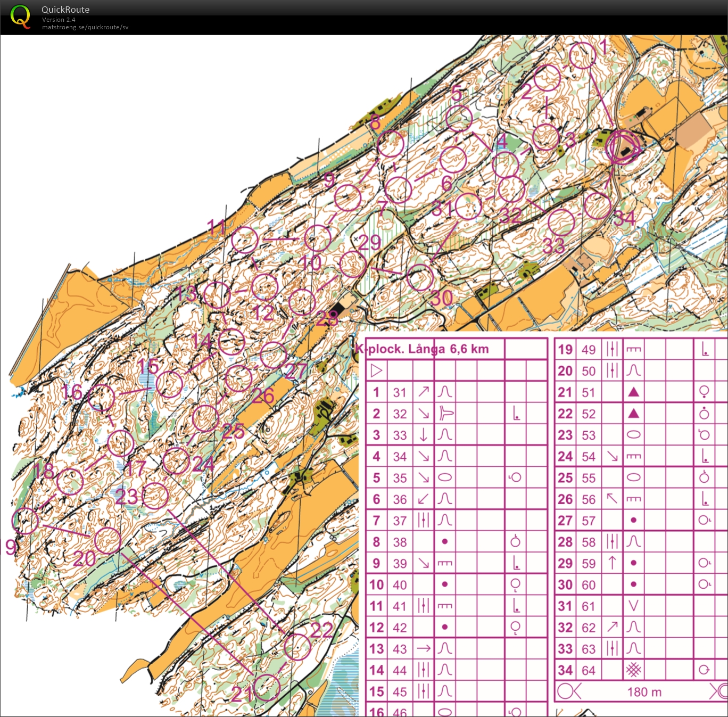The width and height of the screenshot is (728, 717).
Task: Click control circle 8 on the map
Action: pyautogui.click(x=391, y=144)
